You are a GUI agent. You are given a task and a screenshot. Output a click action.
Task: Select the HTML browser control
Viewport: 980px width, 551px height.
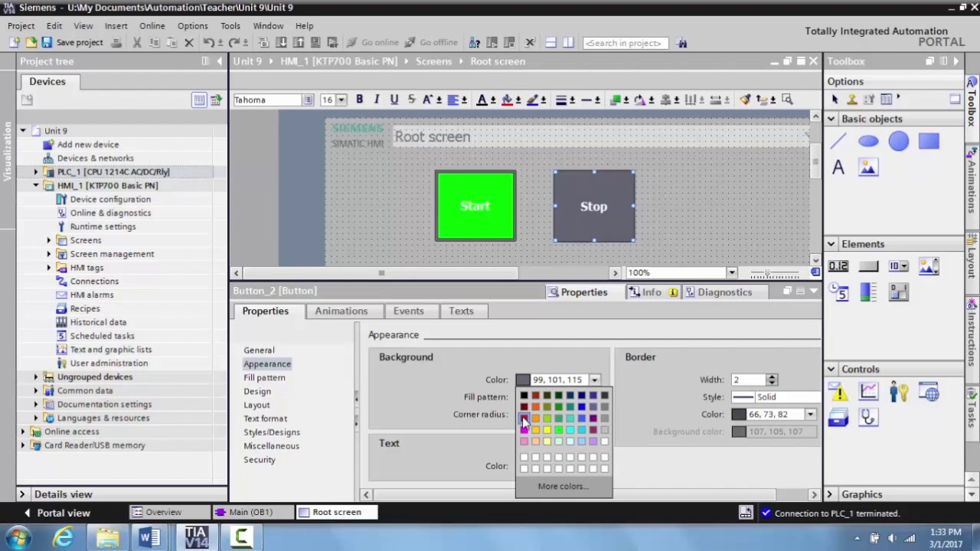(x=929, y=393)
